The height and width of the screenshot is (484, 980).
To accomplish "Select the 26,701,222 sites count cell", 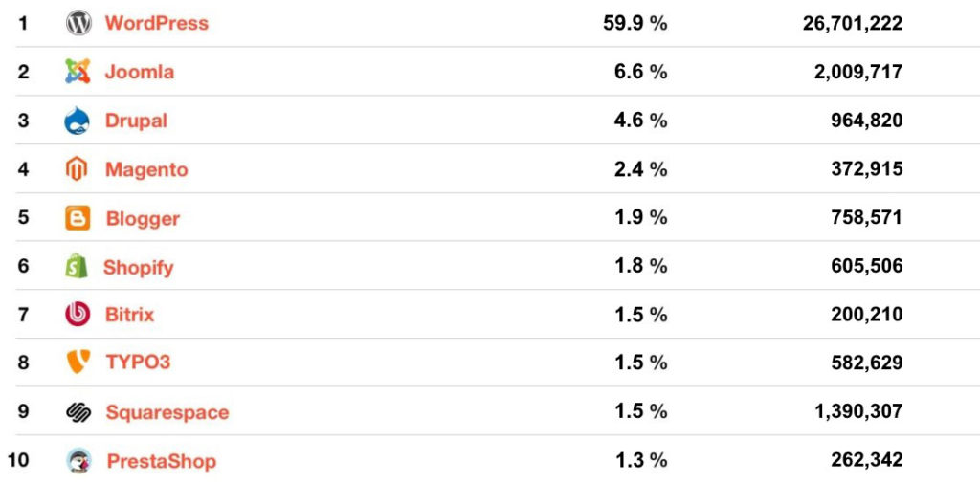I will coord(853,24).
